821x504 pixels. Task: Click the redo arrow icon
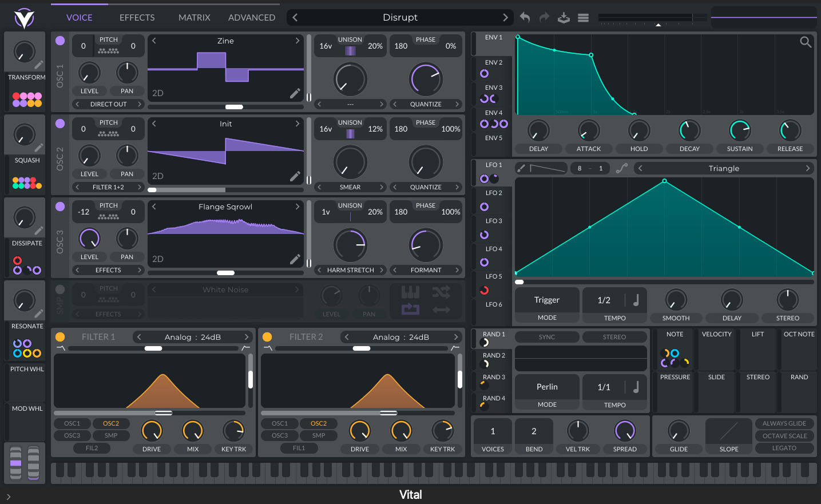pyautogui.click(x=544, y=17)
